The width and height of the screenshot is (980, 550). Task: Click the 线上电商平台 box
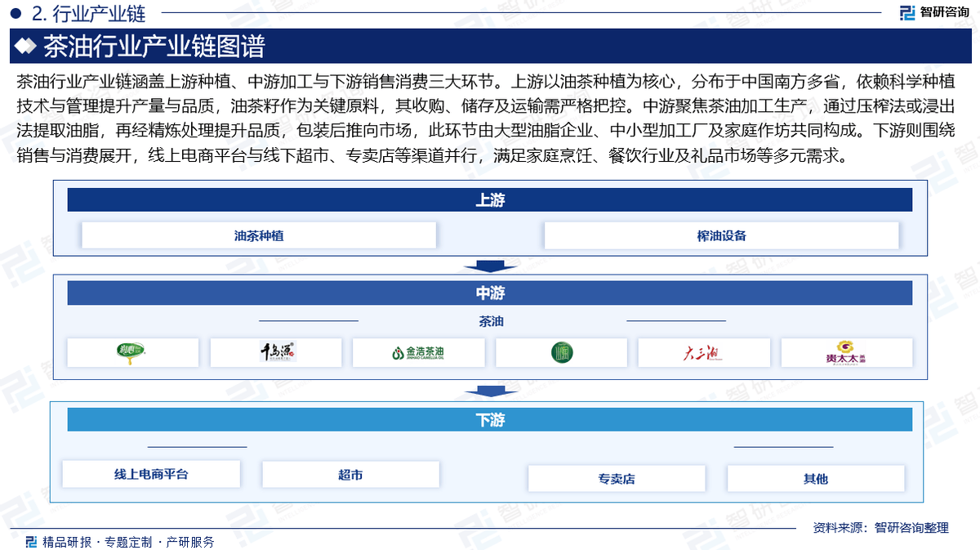[x=151, y=474]
